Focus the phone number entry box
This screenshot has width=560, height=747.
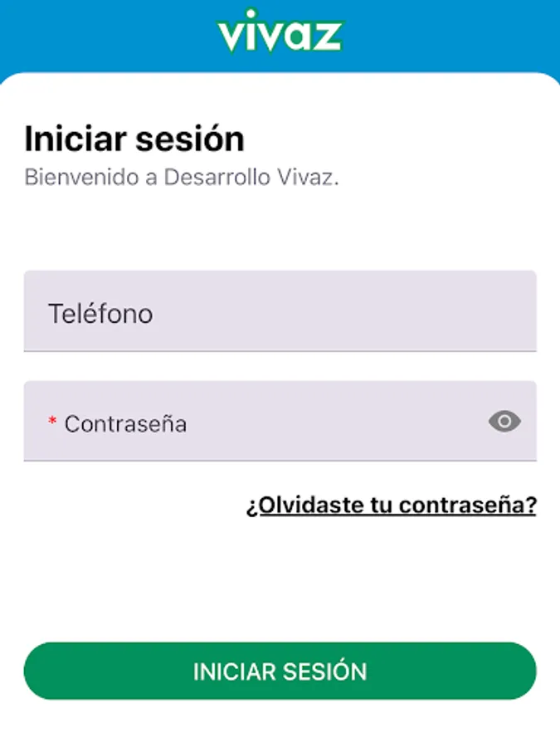280,313
